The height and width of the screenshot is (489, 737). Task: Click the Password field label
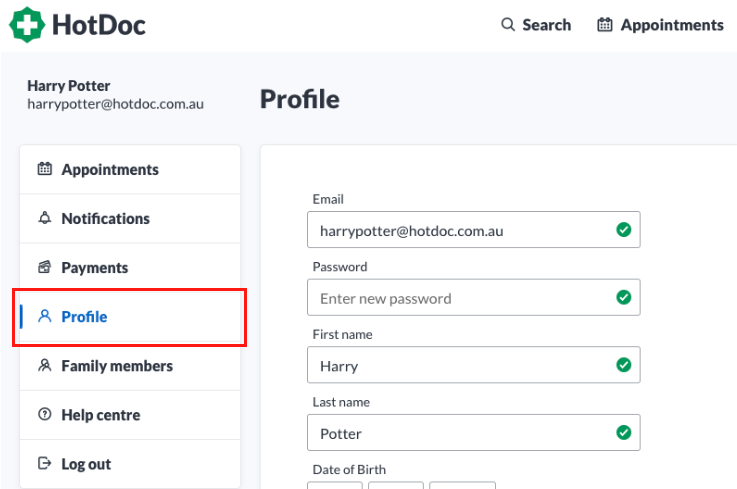pyautogui.click(x=340, y=267)
